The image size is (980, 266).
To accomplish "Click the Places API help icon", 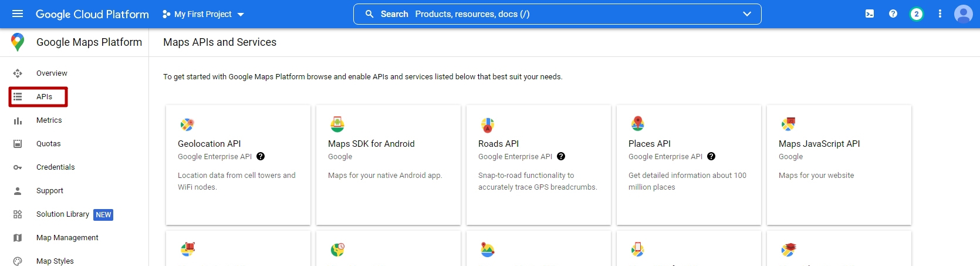I will click(711, 156).
